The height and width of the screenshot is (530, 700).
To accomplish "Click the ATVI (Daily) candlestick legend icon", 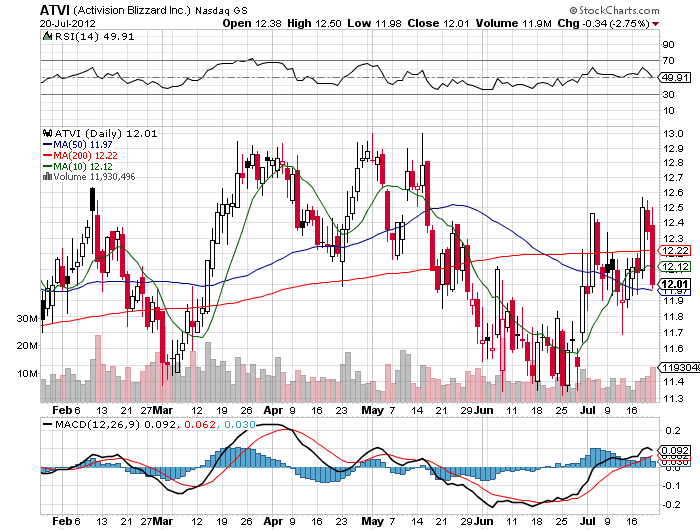I will tap(46, 132).
